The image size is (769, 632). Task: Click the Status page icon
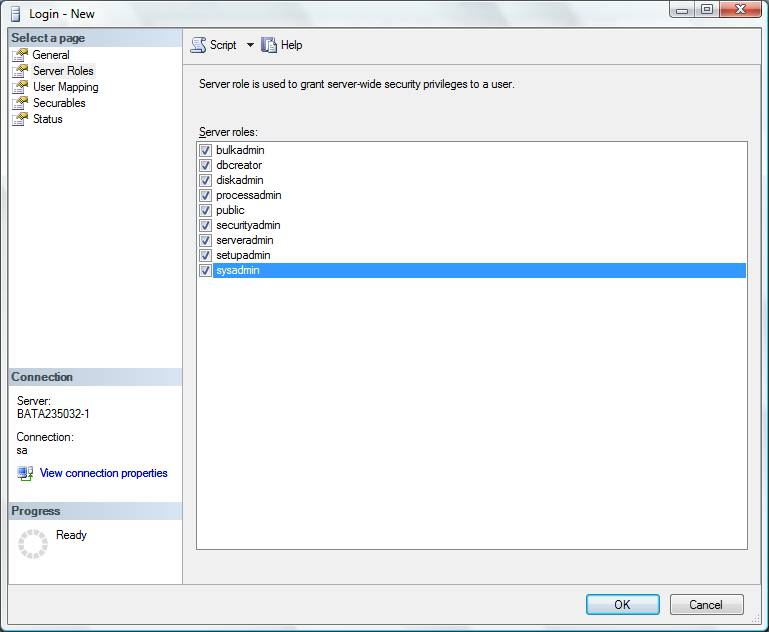[x=20, y=119]
